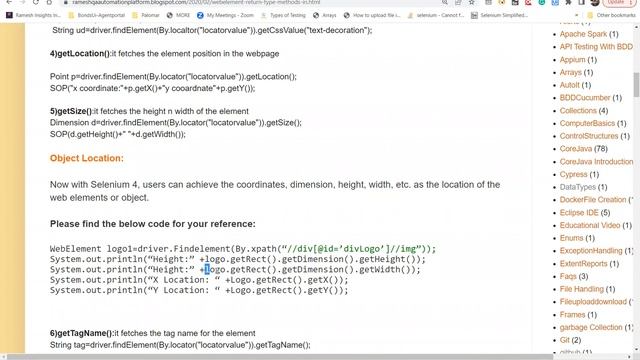Screen dimensions: 640x360
Task: Open the Appium label link
Action: 572,60
